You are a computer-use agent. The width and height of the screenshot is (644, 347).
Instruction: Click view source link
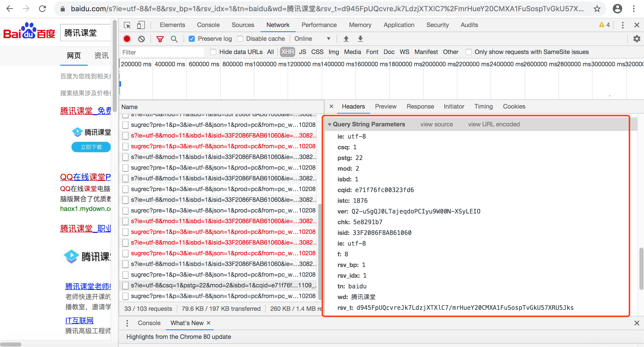pos(436,124)
